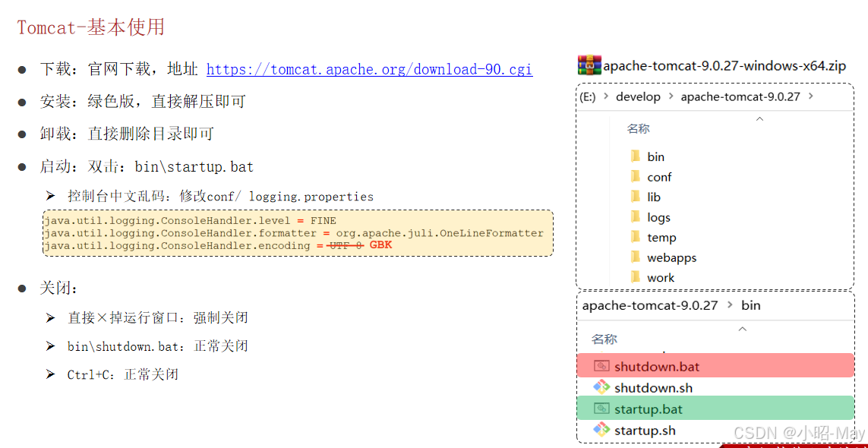868x448 pixels.
Task: Click the startup.sh file icon
Action: point(601,429)
